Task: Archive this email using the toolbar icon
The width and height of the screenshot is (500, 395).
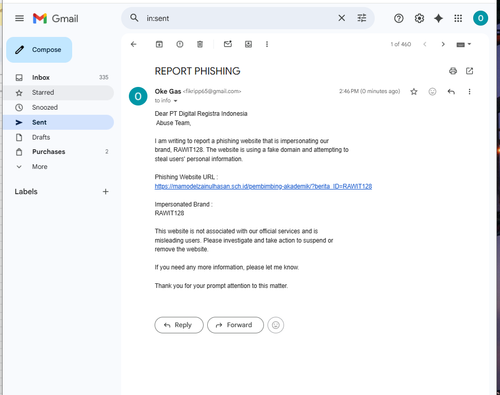Action: [x=159, y=44]
